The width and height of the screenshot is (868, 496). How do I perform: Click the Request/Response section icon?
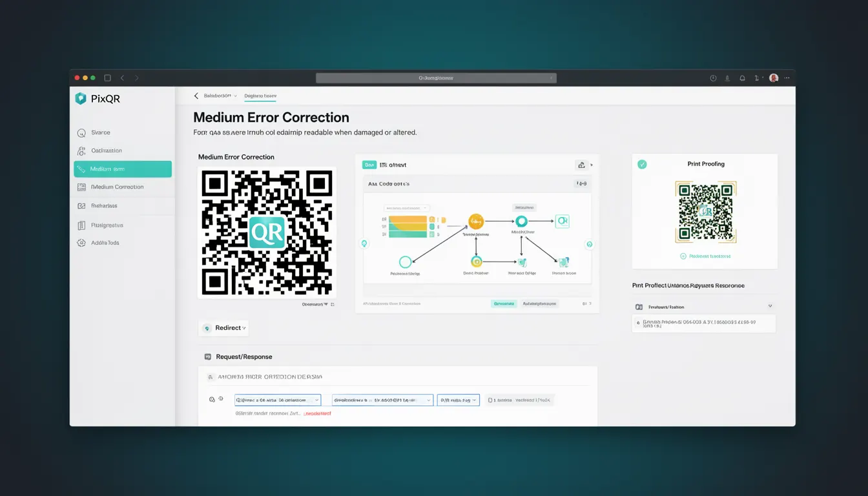coord(208,356)
